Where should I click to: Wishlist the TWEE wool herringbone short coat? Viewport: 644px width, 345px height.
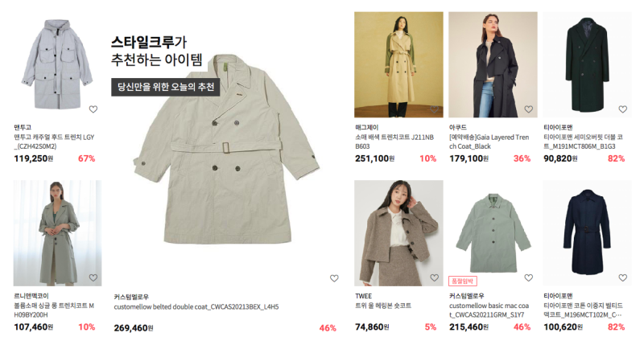click(434, 277)
